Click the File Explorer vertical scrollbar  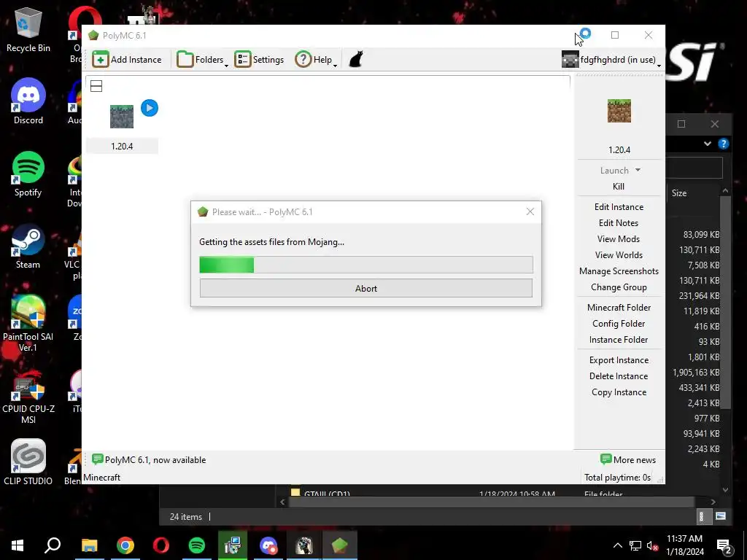[x=725, y=302]
